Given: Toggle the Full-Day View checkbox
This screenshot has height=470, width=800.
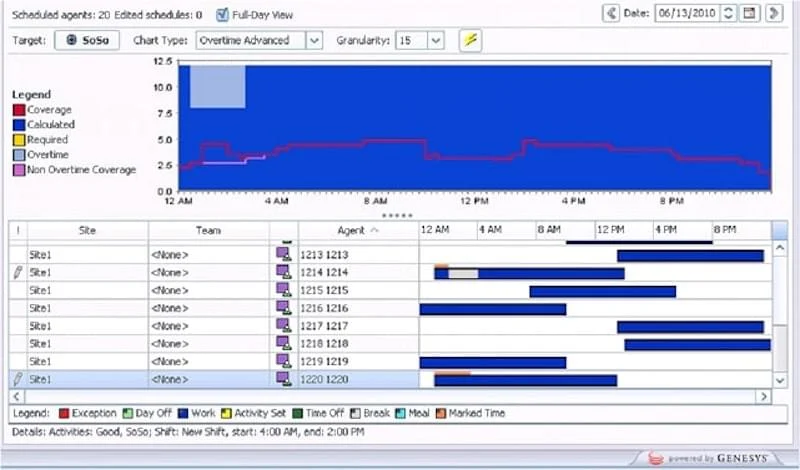Looking at the screenshot, I should (x=223, y=14).
